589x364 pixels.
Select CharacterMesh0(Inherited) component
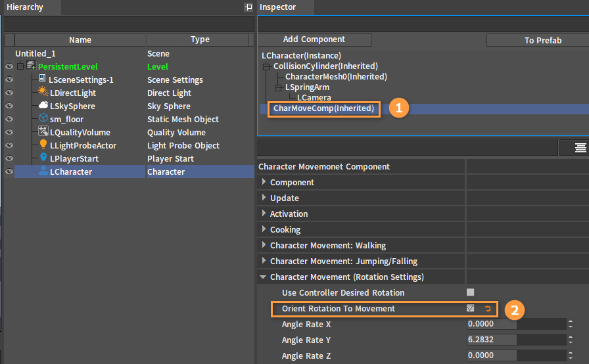click(x=336, y=77)
